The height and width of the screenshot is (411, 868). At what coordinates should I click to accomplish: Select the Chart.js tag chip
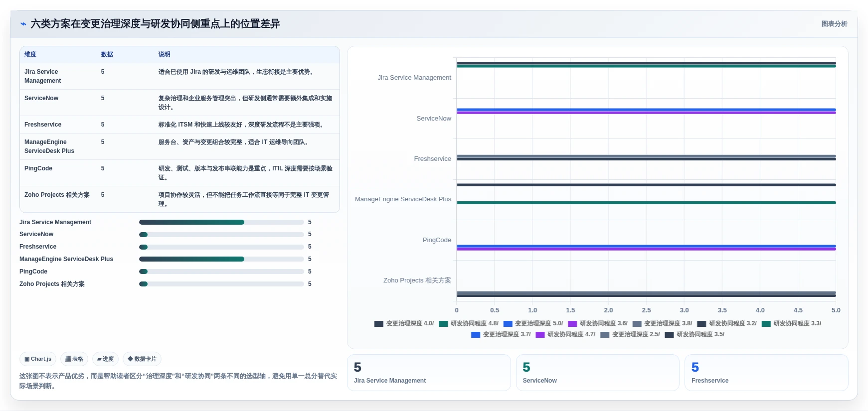[x=38, y=359]
